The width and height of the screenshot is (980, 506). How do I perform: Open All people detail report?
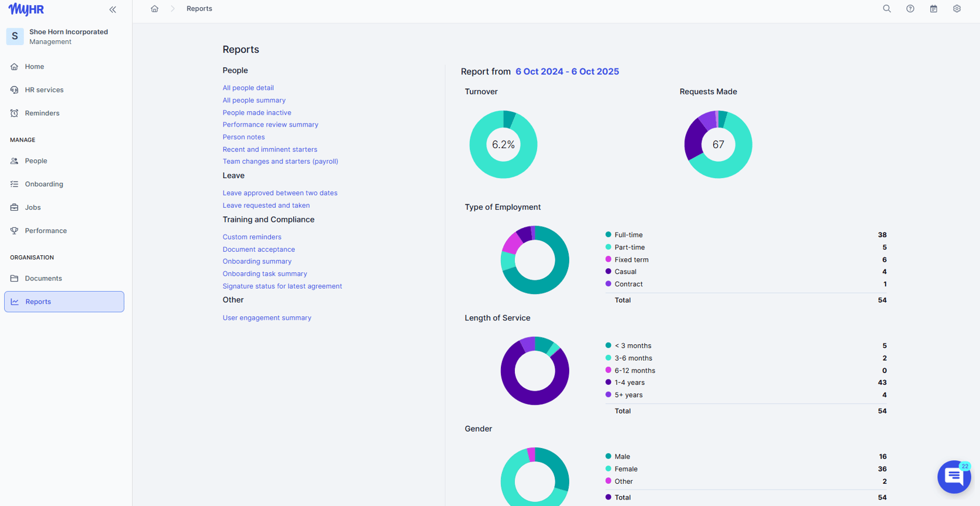(x=248, y=88)
